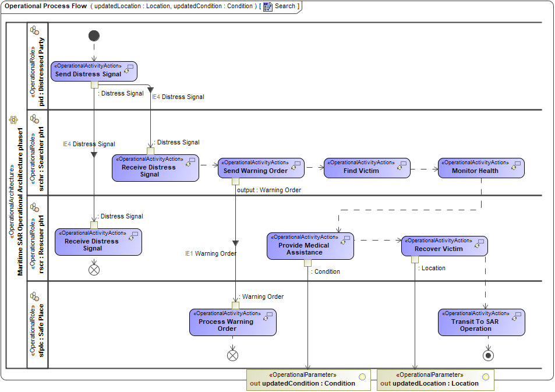Click the Search icon in the diagram title bar
Image resolution: width=555 pixels, height=392 pixels.
click(x=268, y=6)
